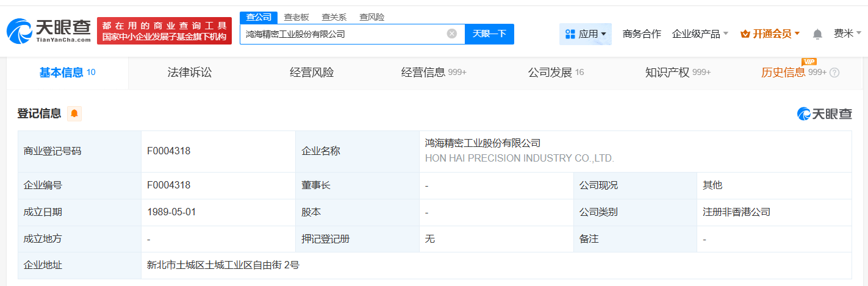Click the 登记信息 section heading
Viewport: 868px width, 286px height.
40,113
